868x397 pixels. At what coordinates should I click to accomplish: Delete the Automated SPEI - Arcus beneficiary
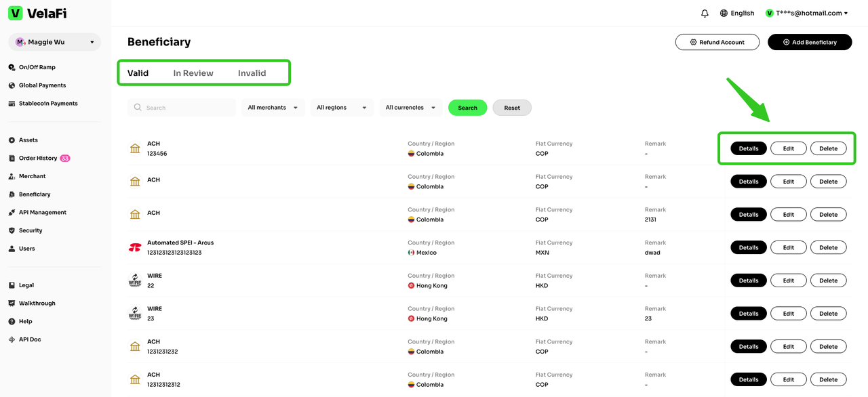828,248
